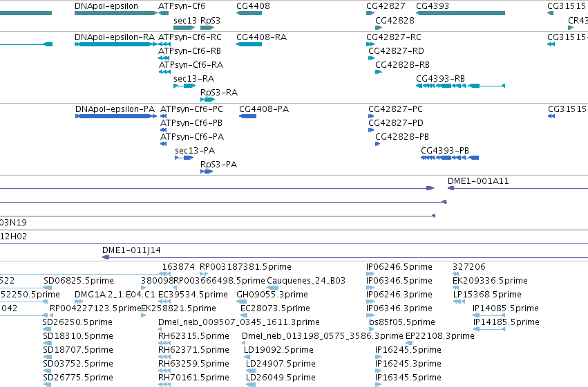Select protein ATPsyn-Cf6-PB
The width and height of the screenshot is (588, 388).
click(x=163, y=130)
